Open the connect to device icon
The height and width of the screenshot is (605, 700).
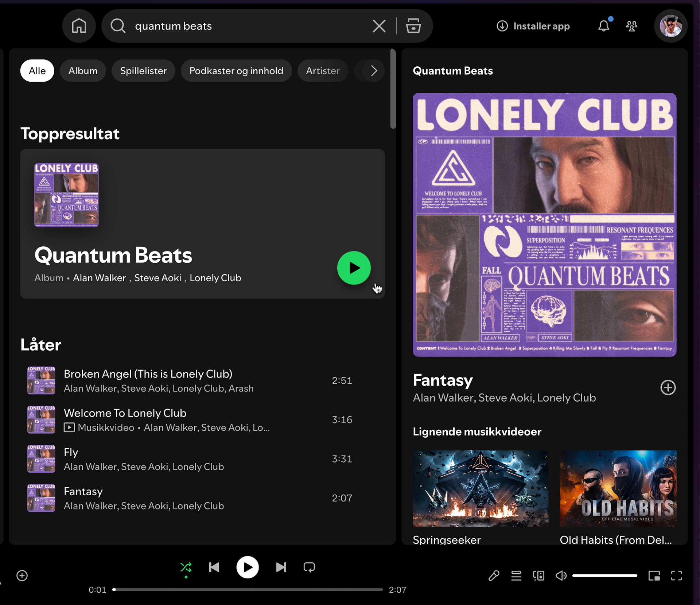coord(538,575)
